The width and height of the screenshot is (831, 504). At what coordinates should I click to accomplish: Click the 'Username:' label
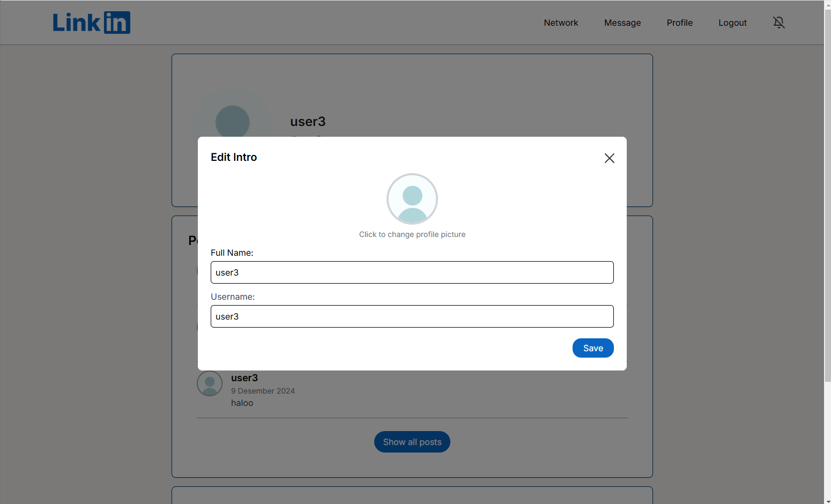point(233,297)
